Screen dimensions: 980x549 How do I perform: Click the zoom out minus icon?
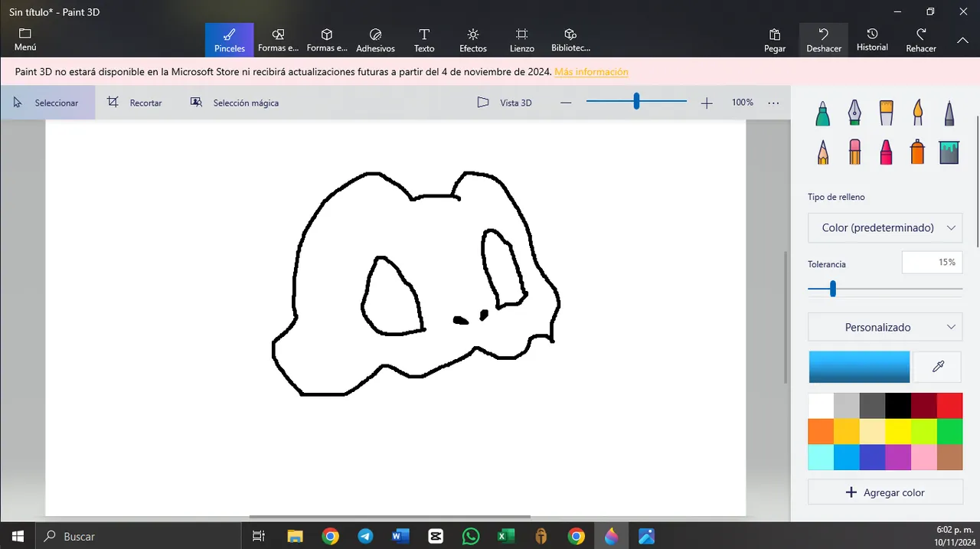(566, 103)
